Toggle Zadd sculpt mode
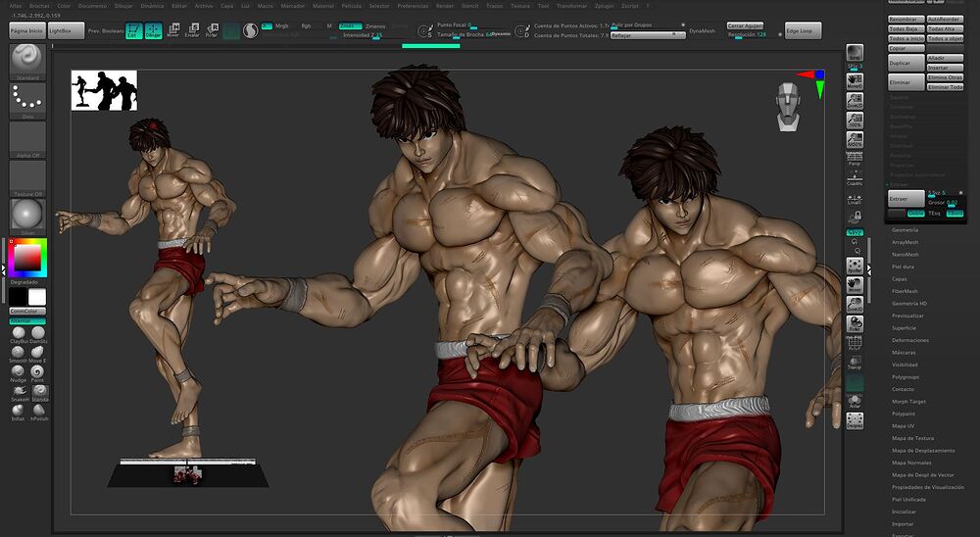Screen dimensions: 980x537 (x=350, y=25)
